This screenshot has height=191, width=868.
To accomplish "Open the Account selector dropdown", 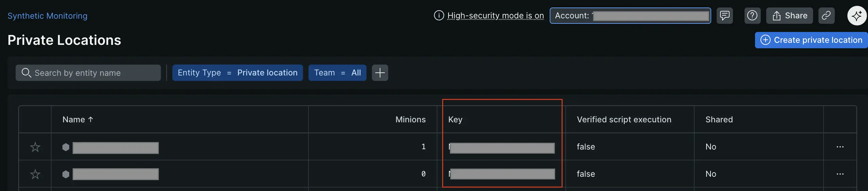I will pyautogui.click(x=630, y=16).
